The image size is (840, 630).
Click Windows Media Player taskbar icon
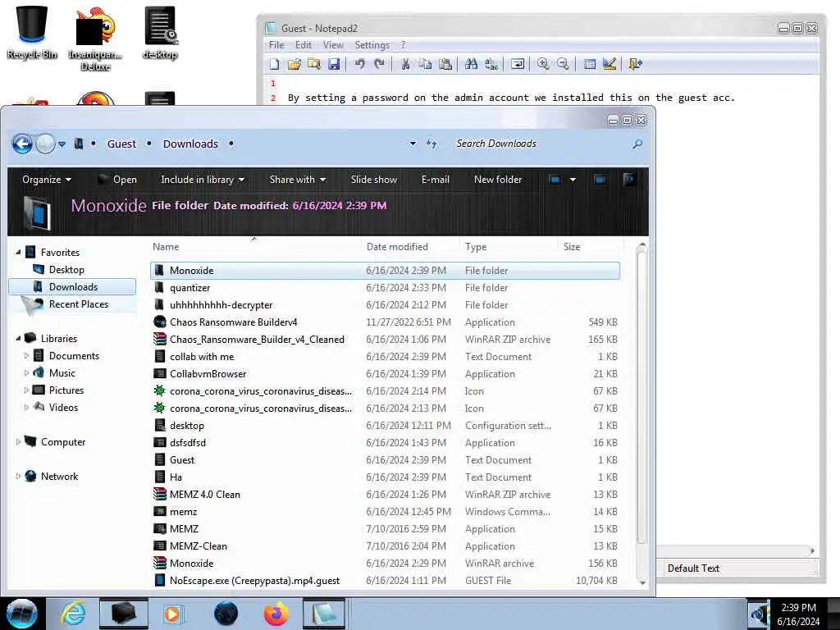click(172, 614)
